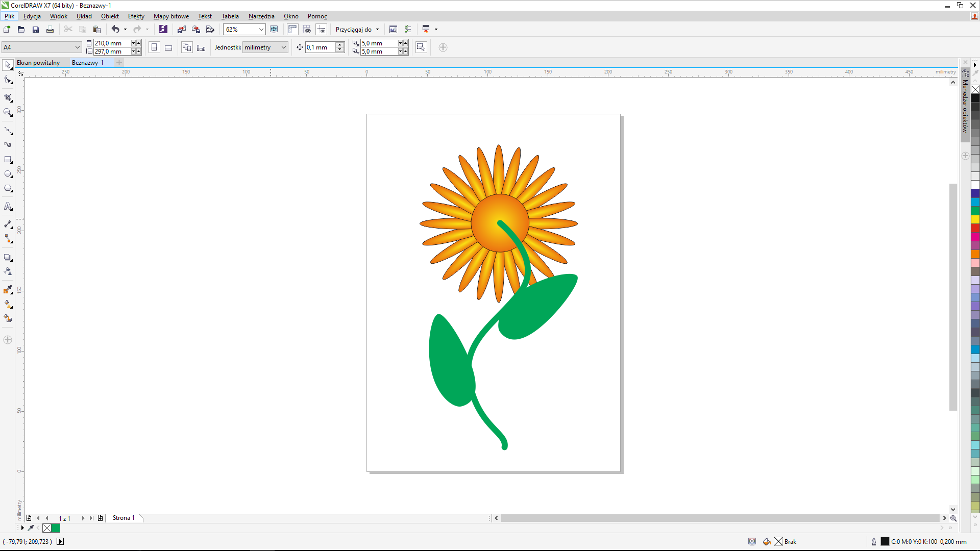Select the Zoom tool in toolbox

(8, 112)
